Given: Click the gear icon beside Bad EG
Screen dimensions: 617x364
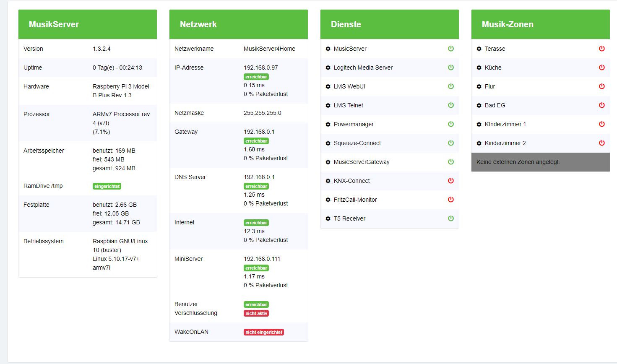Looking at the screenshot, I should click(x=479, y=106).
